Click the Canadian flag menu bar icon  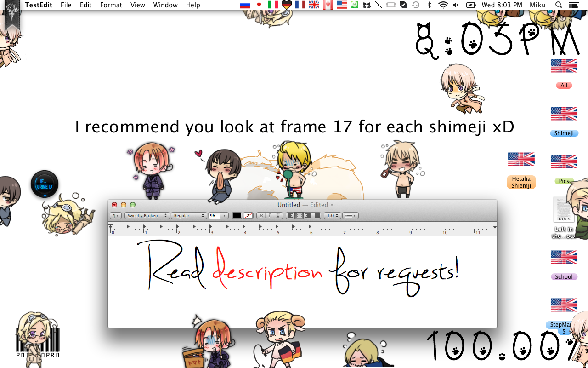pos(328,5)
